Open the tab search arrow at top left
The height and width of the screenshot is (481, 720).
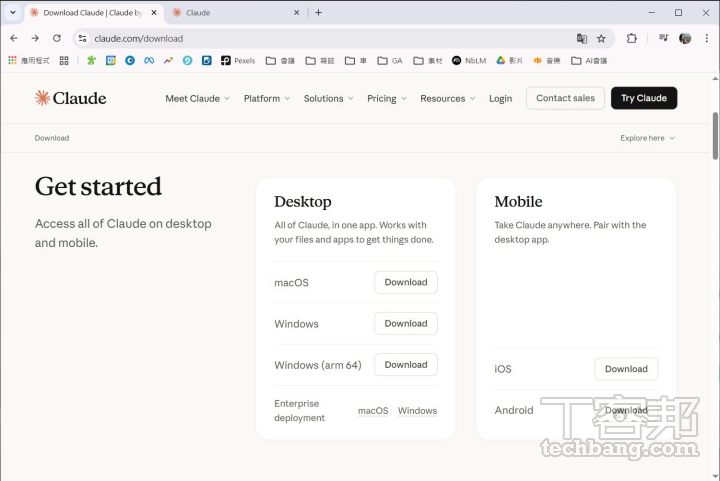pyautogui.click(x=13, y=13)
